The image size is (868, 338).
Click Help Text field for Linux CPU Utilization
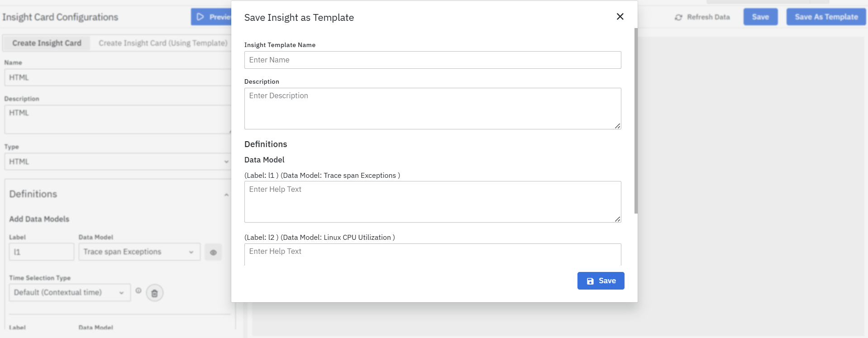tap(432, 254)
